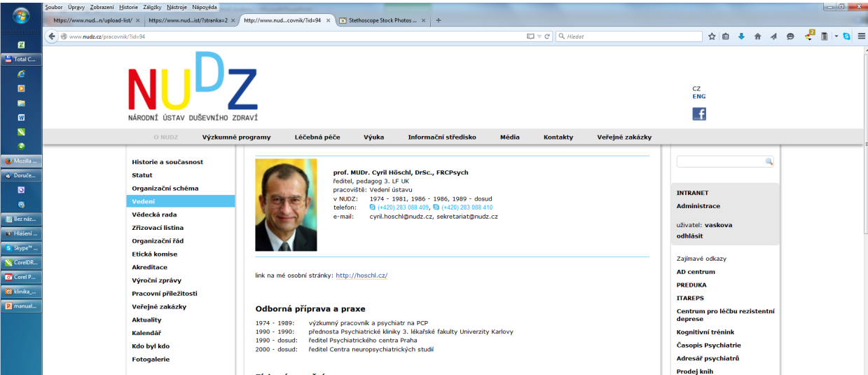Show bookmarks list icon

726,36
